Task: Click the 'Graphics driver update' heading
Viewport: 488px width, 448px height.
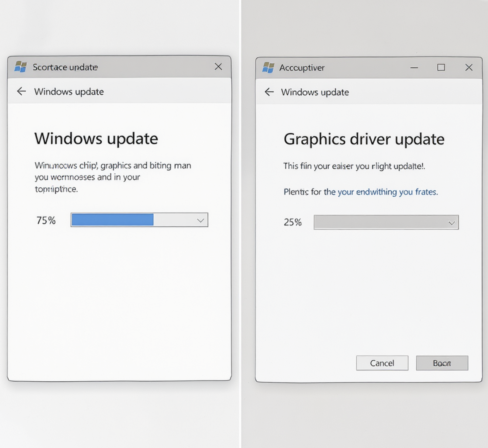Action: click(x=364, y=139)
